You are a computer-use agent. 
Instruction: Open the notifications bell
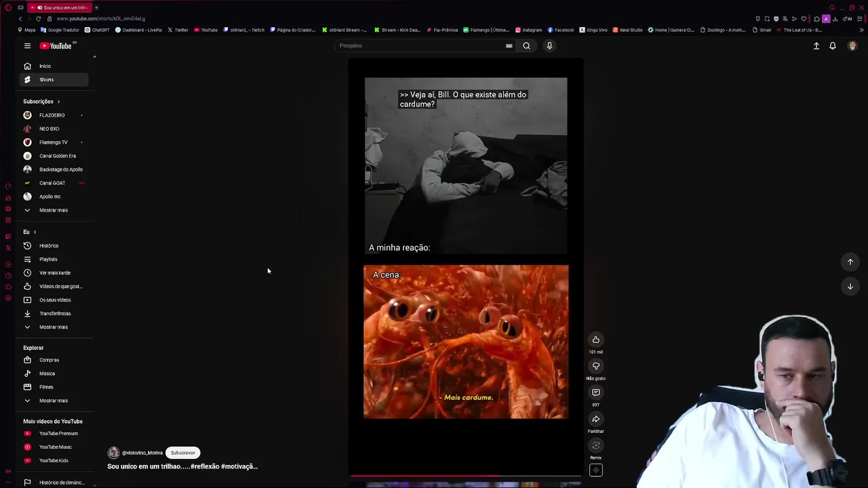[x=833, y=45]
